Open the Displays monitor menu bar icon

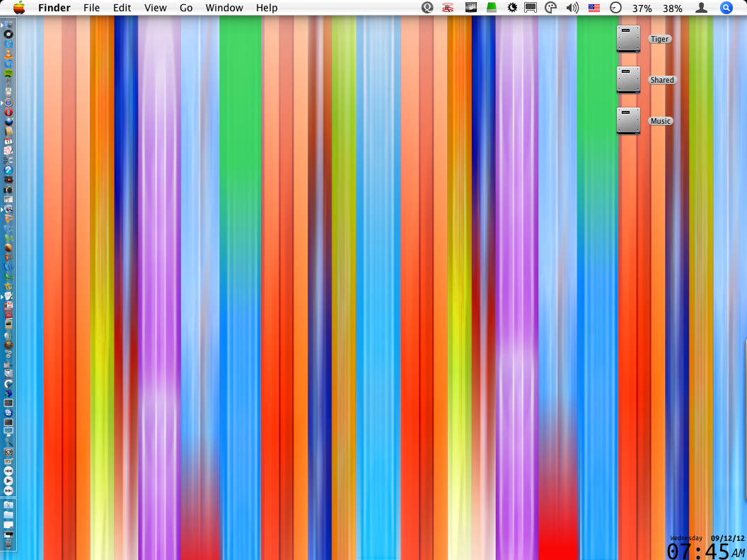tap(531, 8)
